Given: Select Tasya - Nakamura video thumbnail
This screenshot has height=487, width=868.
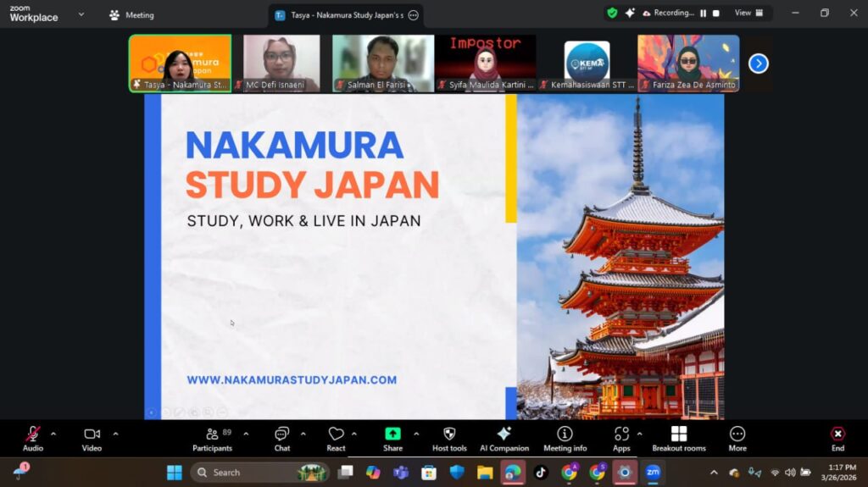Looking at the screenshot, I should (x=180, y=63).
